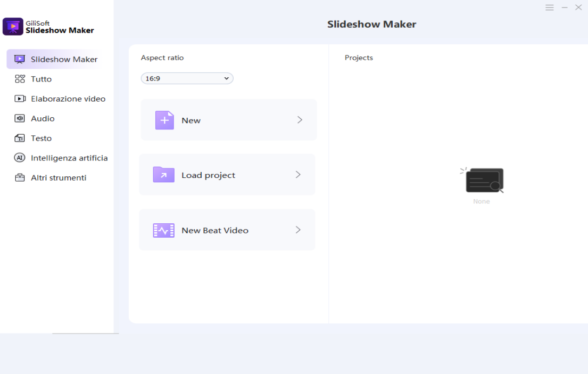This screenshot has width=588, height=374.
Task: Click Load project button
Action: click(x=227, y=175)
